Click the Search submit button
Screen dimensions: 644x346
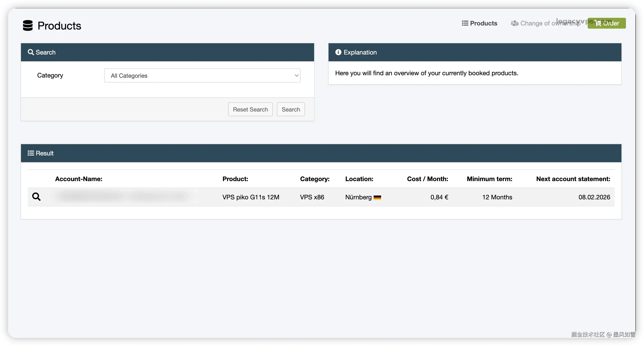click(x=291, y=109)
